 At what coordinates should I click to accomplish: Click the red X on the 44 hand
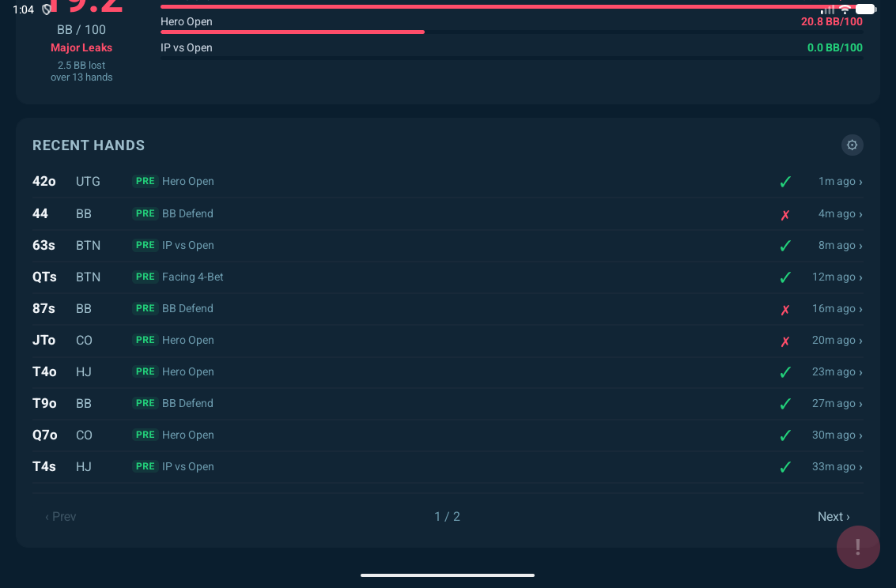coord(785,214)
